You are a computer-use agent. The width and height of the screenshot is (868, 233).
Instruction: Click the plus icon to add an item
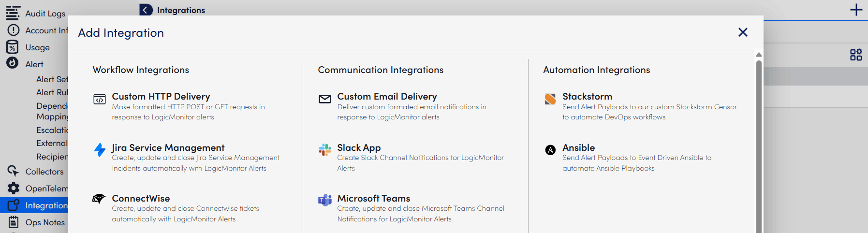[x=856, y=10]
